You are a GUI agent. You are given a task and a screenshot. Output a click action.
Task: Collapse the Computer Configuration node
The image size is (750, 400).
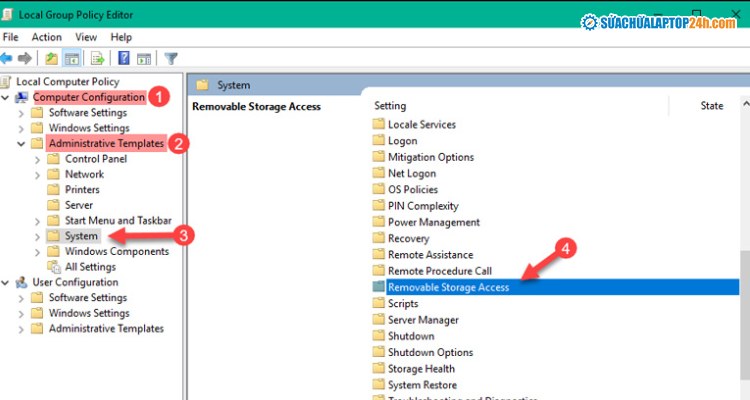point(7,98)
